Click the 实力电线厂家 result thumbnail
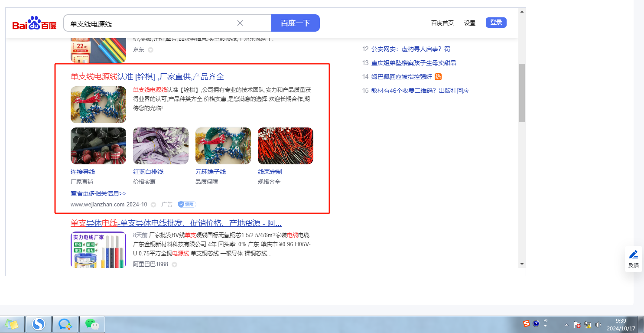Viewport: 644px width, 333px height. (98, 250)
